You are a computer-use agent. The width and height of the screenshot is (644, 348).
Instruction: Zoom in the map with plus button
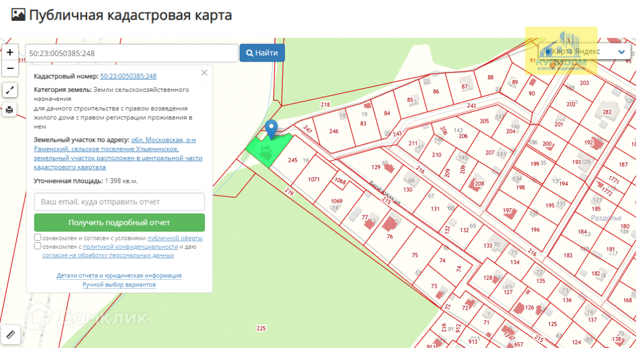[10, 52]
